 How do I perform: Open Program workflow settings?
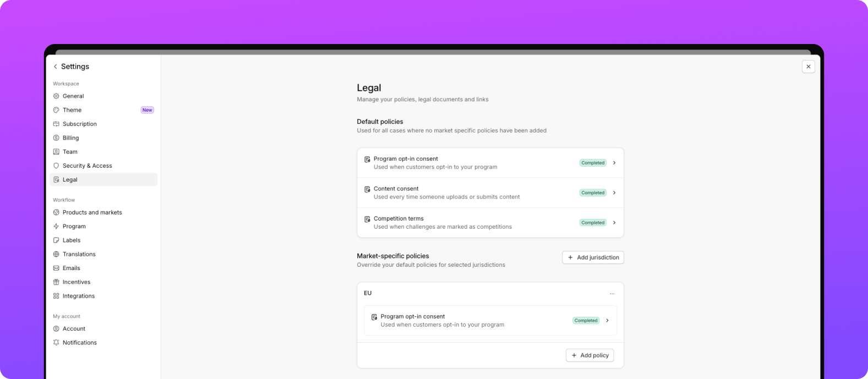pyautogui.click(x=103, y=226)
